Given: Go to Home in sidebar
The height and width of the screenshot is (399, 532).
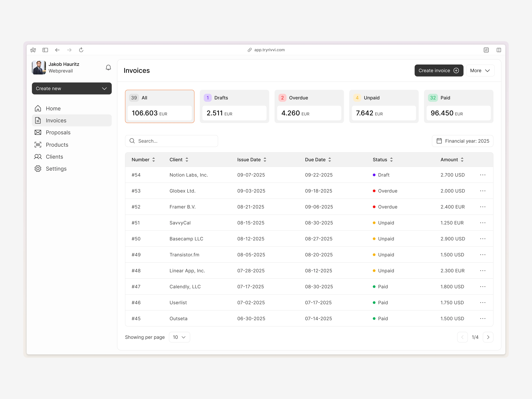Looking at the screenshot, I should [x=72, y=108].
